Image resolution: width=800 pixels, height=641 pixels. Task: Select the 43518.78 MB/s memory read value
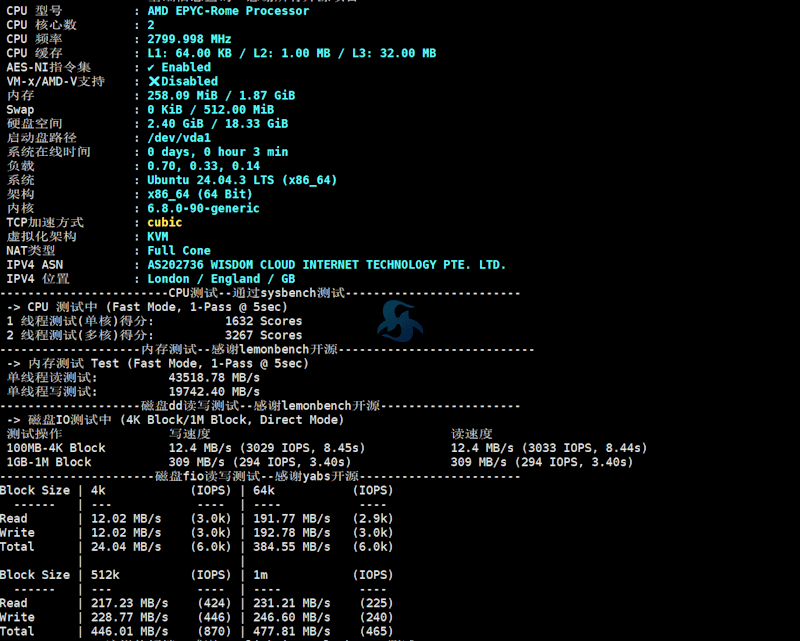[214, 378]
